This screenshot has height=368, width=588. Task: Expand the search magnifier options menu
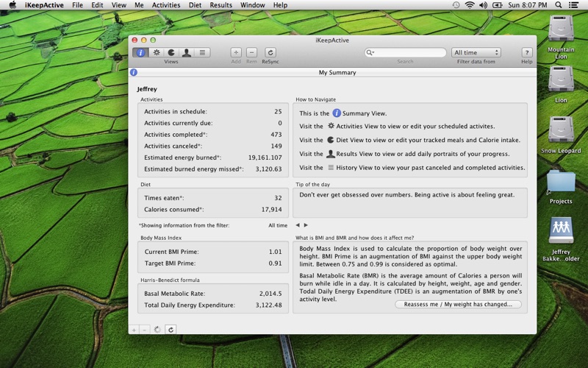372,53
